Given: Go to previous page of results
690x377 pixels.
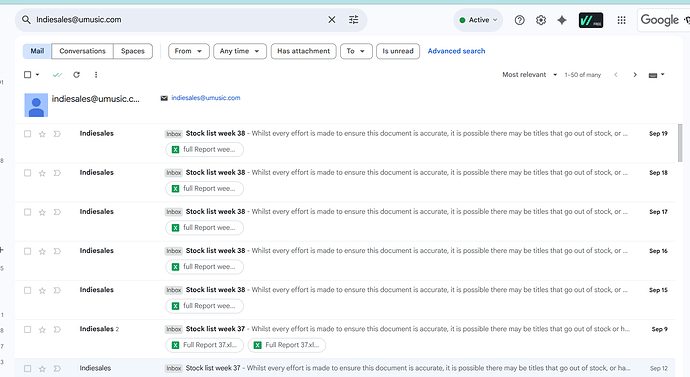Looking at the screenshot, I should pyautogui.click(x=616, y=75).
